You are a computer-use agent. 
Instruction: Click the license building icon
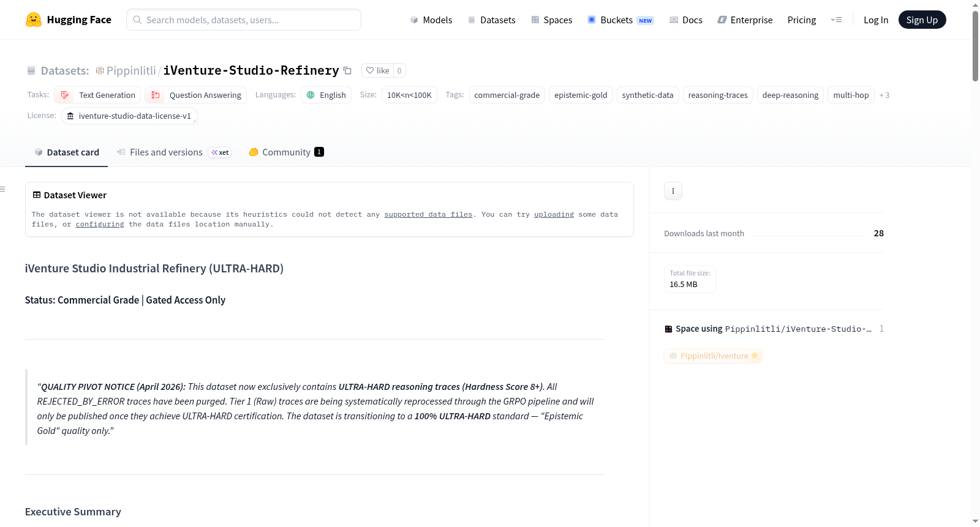(x=70, y=116)
